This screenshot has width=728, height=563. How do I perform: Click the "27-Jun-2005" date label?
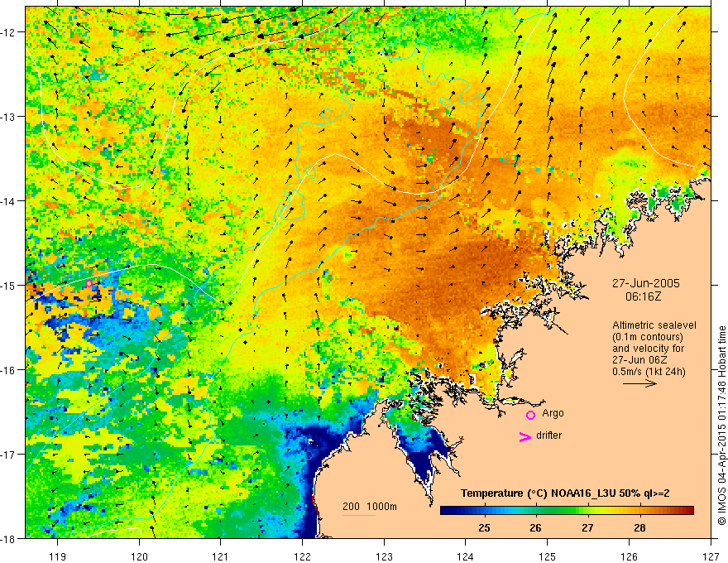646,283
